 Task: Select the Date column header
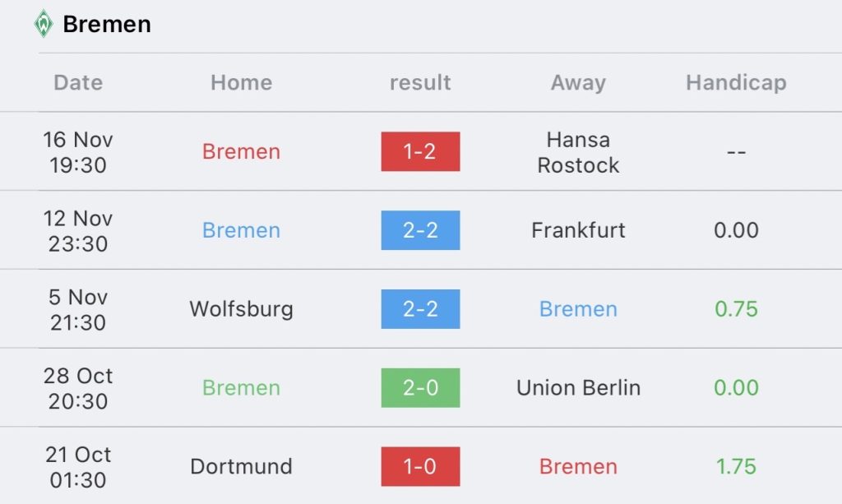pos(78,83)
